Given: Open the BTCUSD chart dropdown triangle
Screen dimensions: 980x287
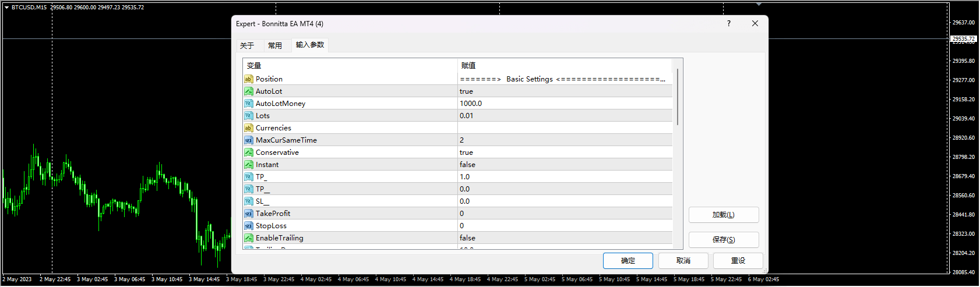Looking at the screenshot, I should click(6, 8).
